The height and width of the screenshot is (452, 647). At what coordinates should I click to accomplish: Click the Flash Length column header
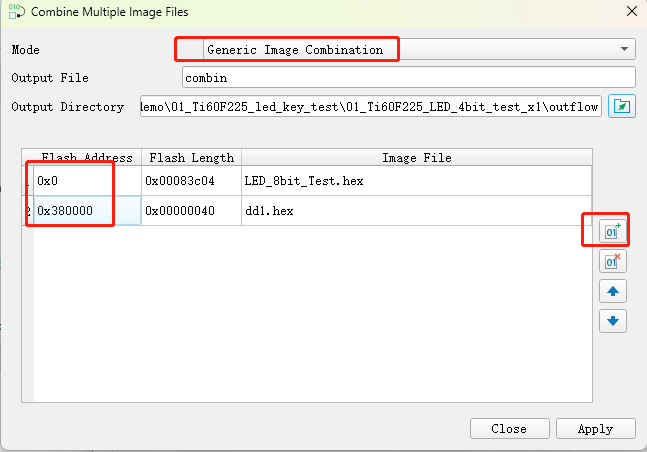pos(190,158)
